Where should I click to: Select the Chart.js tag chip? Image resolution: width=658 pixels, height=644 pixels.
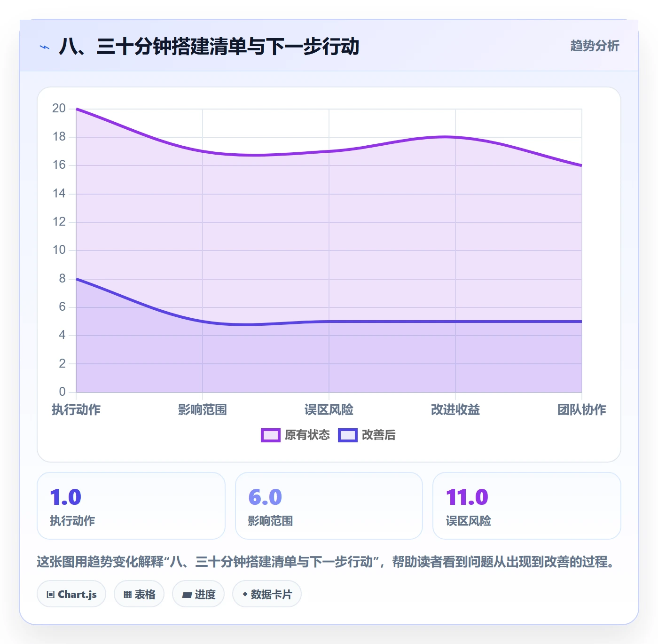[x=71, y=594]
